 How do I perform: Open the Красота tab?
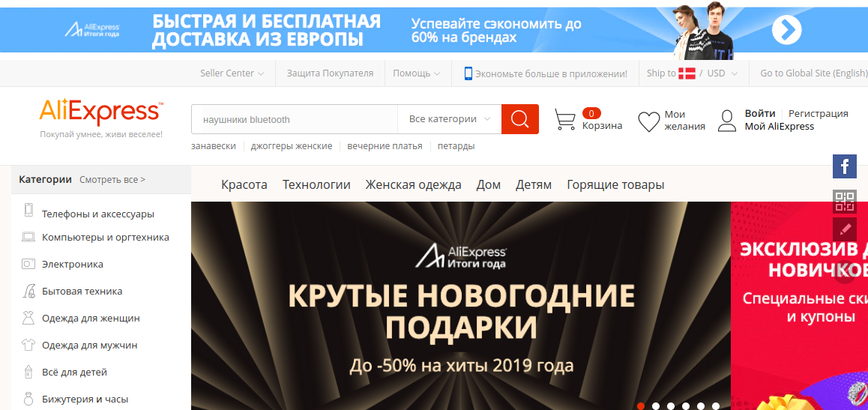pos(244,185)
